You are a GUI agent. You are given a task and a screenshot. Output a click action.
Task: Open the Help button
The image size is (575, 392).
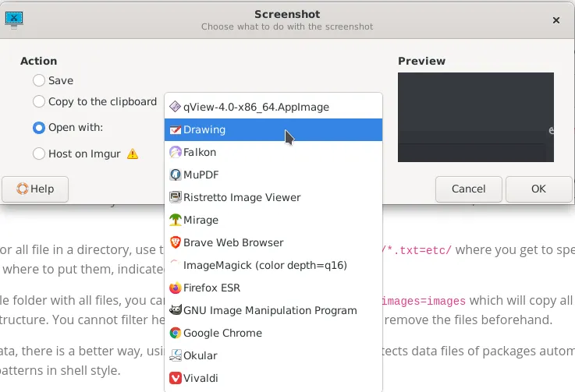[x=35, y=189]
